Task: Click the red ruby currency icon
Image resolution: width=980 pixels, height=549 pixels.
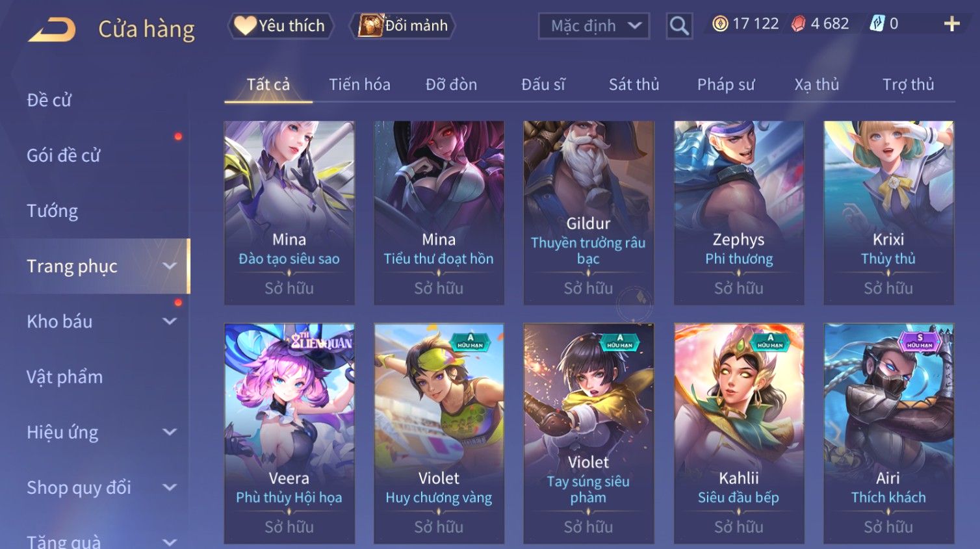Action: pos(798,24)
